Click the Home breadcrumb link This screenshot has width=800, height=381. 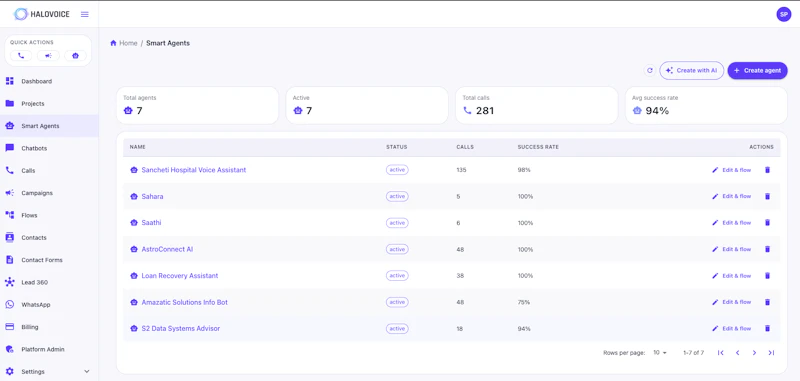coord(128,43)
